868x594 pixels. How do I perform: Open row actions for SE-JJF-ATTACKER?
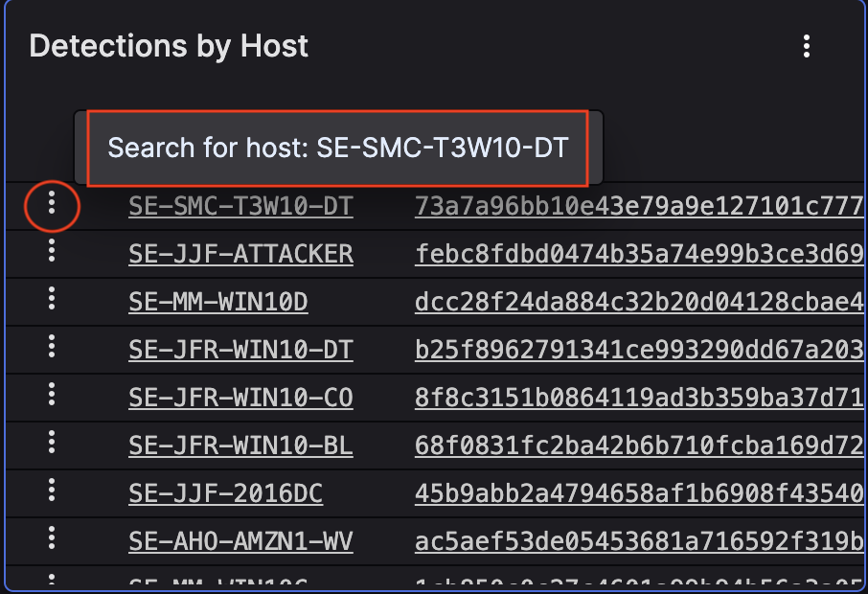tap(51, 253)
